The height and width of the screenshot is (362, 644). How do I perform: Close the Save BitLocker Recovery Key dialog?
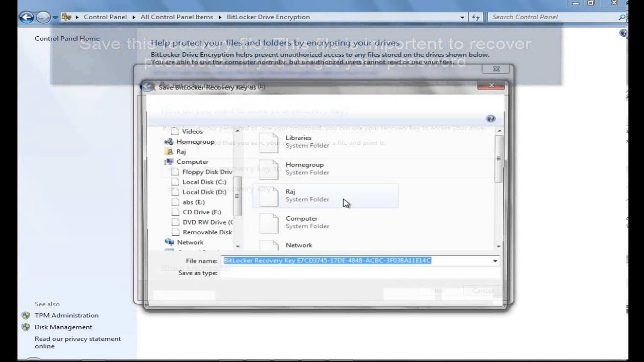[492, 85]
